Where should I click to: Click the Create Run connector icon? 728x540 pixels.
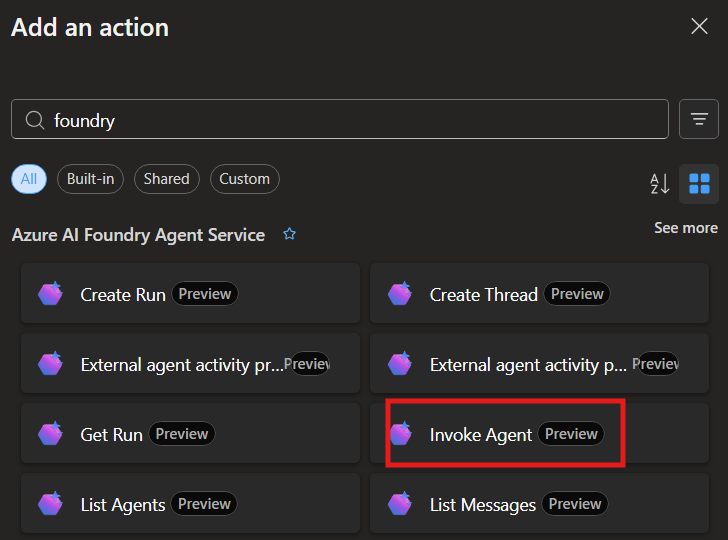51,293
